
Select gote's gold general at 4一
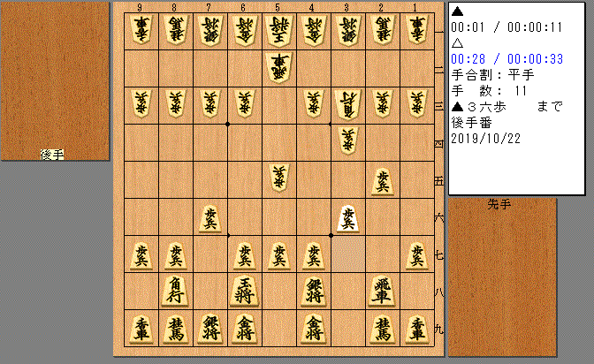(314, 29)
